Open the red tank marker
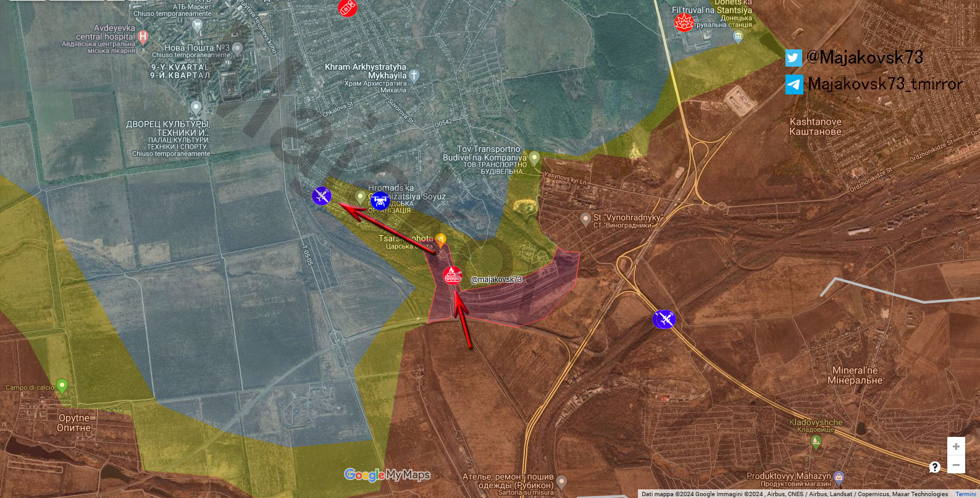This screenshot has width=980, height=498. (453, 275)
